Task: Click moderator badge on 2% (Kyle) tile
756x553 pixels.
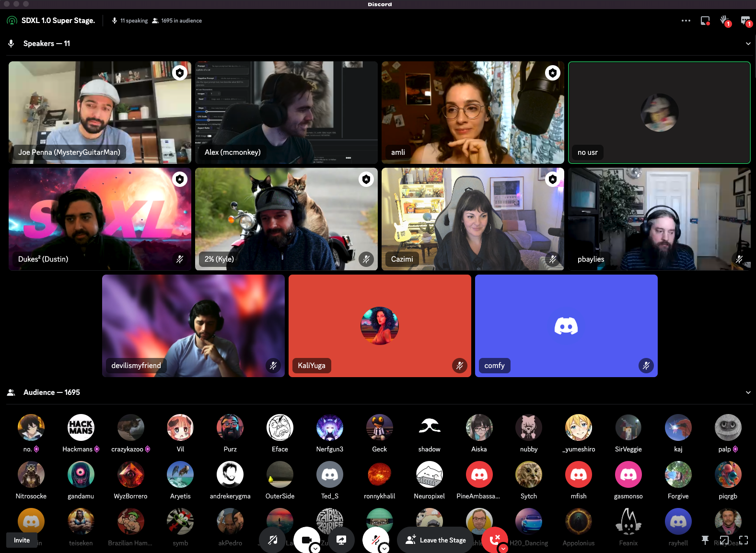Action: (366, 179)
